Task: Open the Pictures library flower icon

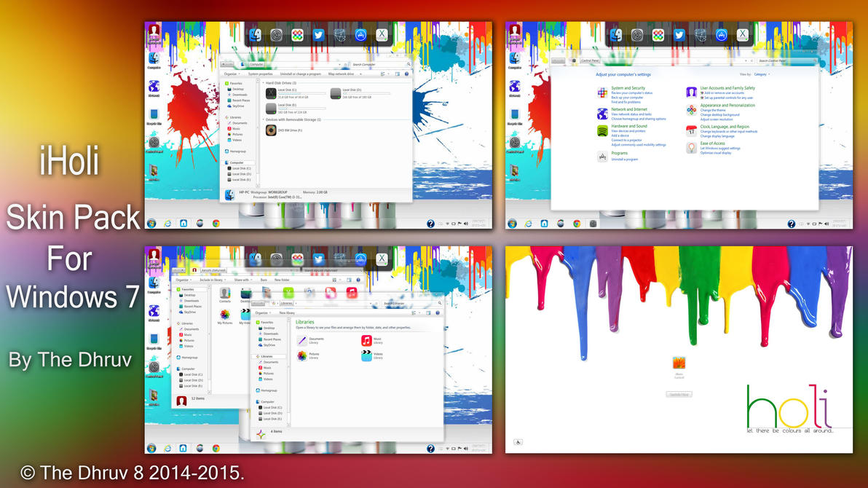Action: (x=302, y=356)
